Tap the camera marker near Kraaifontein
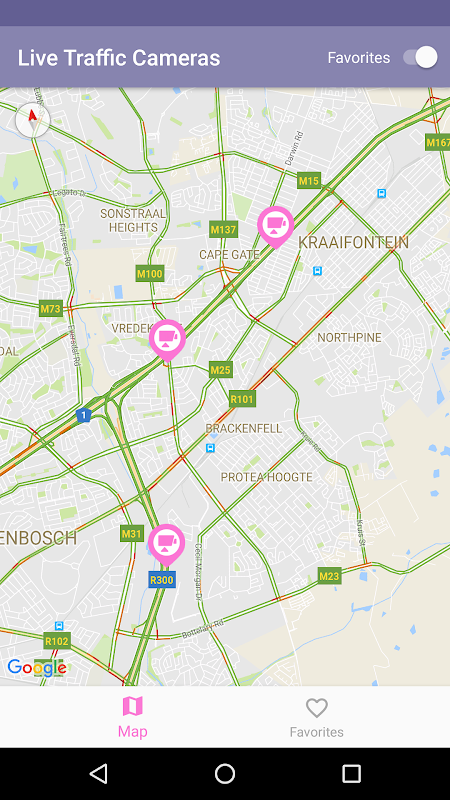The image size is (450, 800). (276, 226)
